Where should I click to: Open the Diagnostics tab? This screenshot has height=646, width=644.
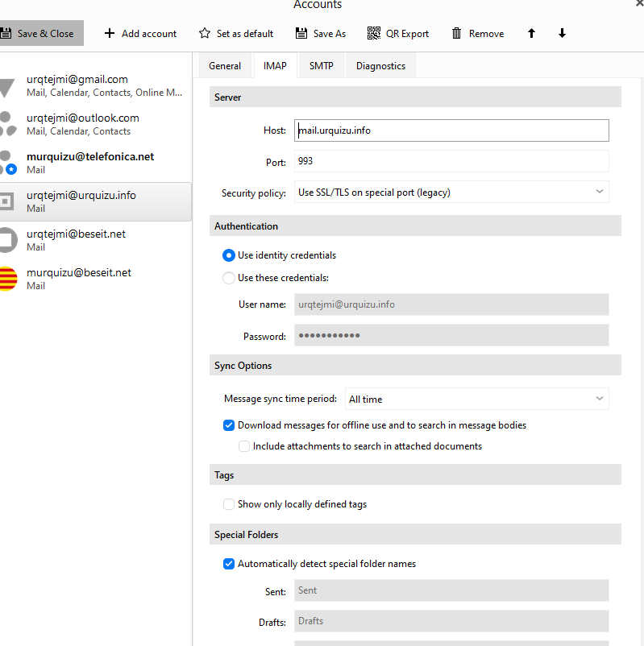point(380,66)
